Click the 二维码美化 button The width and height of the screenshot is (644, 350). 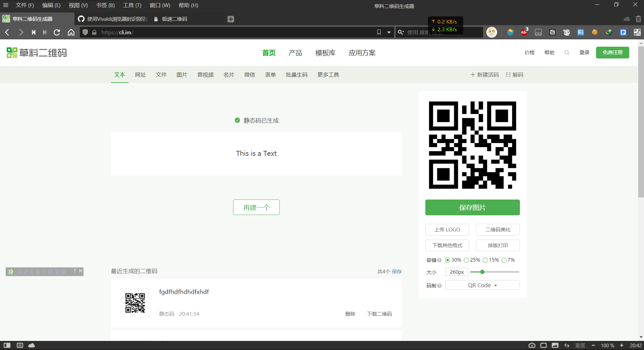(498, 230)
